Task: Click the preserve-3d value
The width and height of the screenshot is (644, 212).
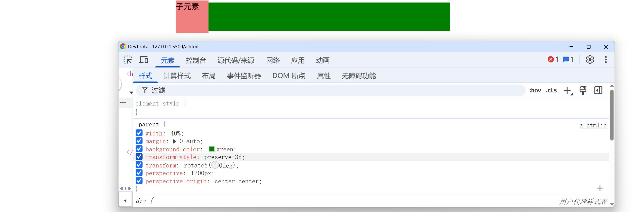Action: [x=223, y=157]
